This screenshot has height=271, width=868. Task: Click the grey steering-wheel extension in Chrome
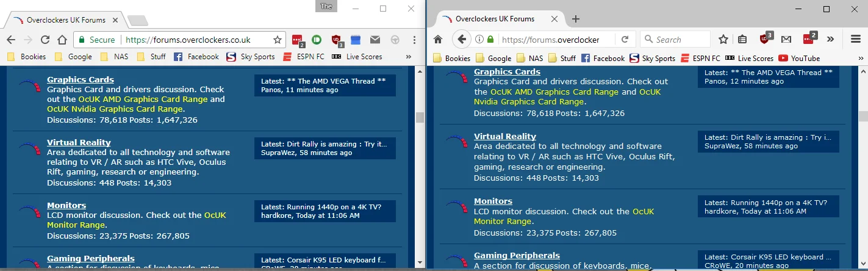pos(395,40)
